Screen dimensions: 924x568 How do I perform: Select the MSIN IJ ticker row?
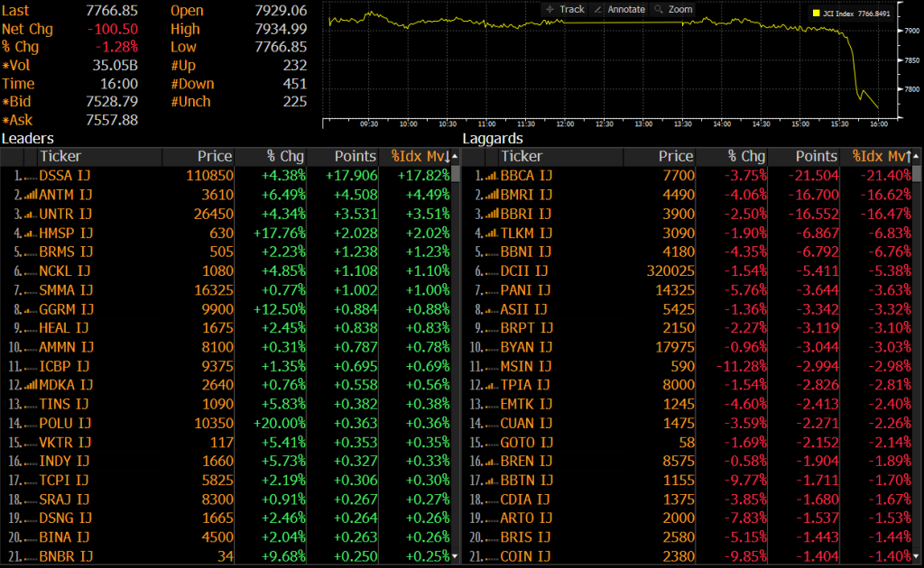tap(687, 366)
